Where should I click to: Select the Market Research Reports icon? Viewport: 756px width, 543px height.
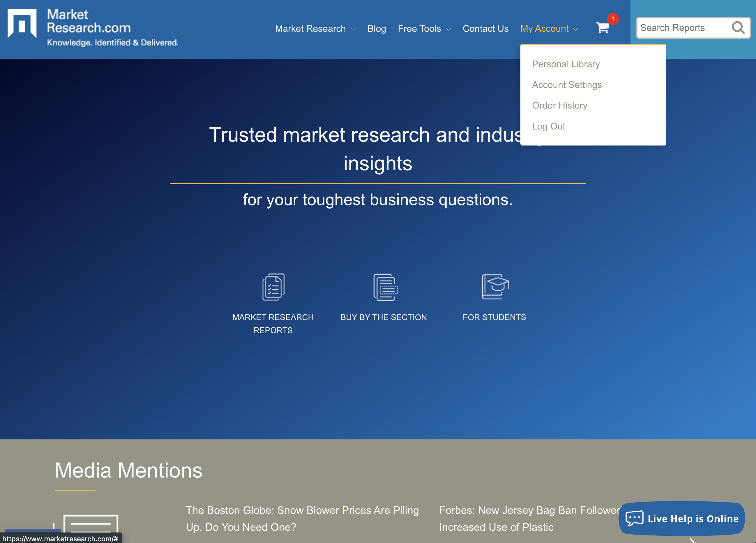(x=273, y=288)
